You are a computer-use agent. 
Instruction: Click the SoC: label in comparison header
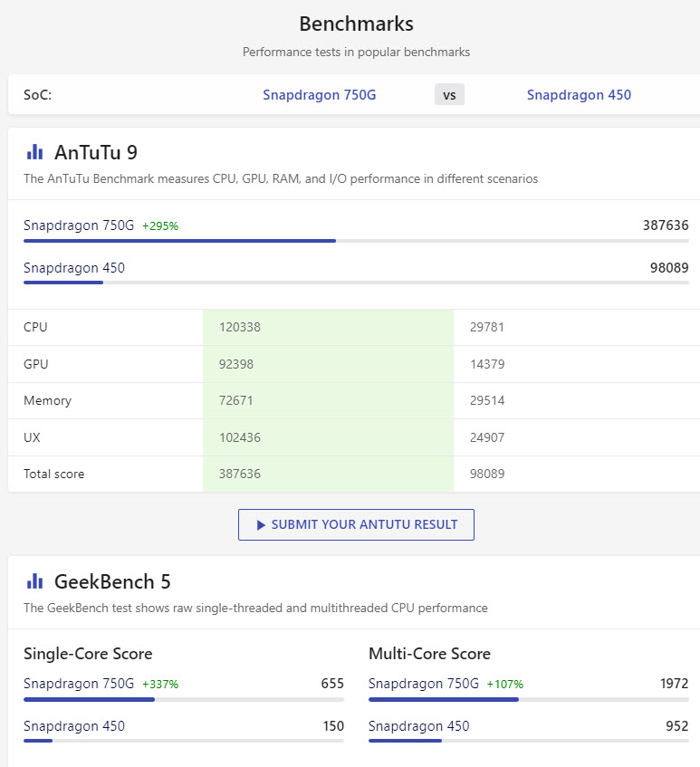(x=38, y=95)
